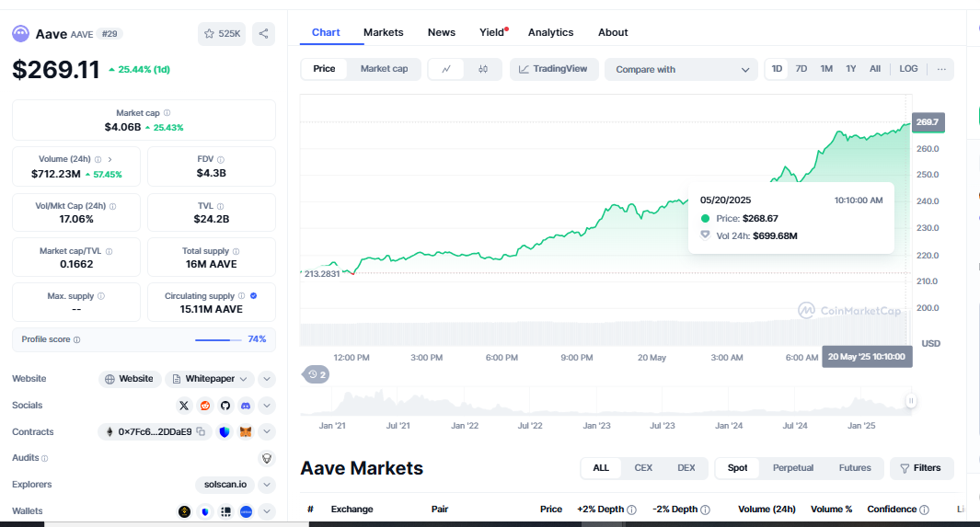Copy the contract address 0x7Fc6...2DDaE9
This screenshot has height=527, width=980.
click(201, 431)
